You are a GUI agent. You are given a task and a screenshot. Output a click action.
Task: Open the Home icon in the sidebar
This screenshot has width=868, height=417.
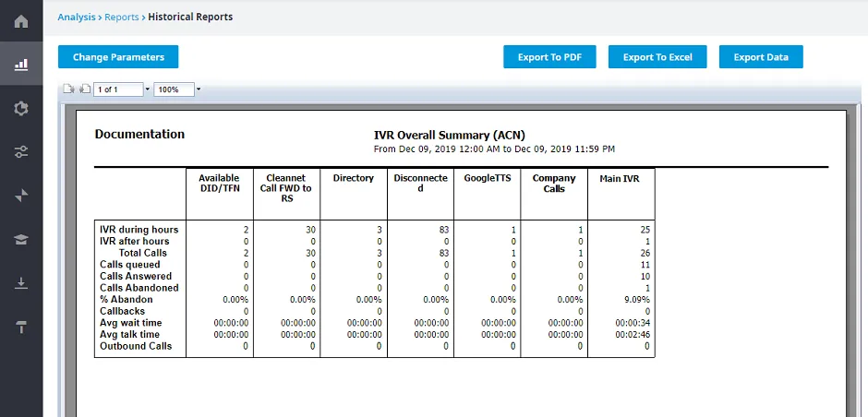(x=21, y=22)
